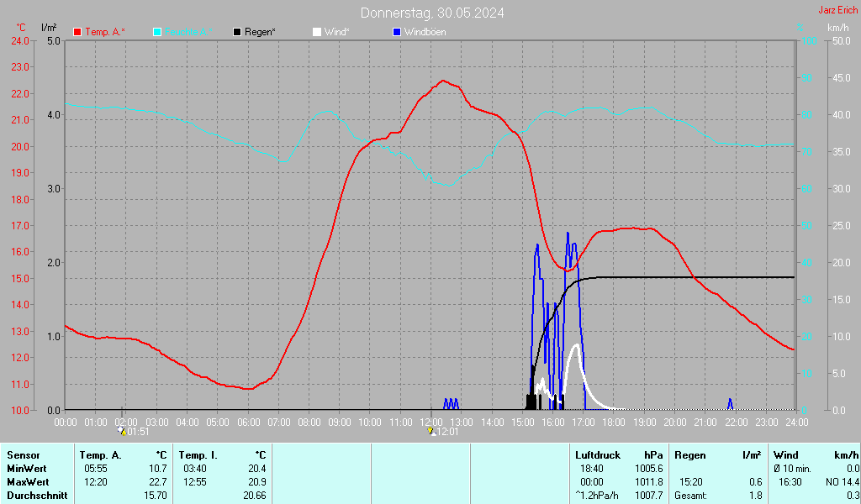Click the 'km/h' axis unit label above chart

click(x=838, y=28)
